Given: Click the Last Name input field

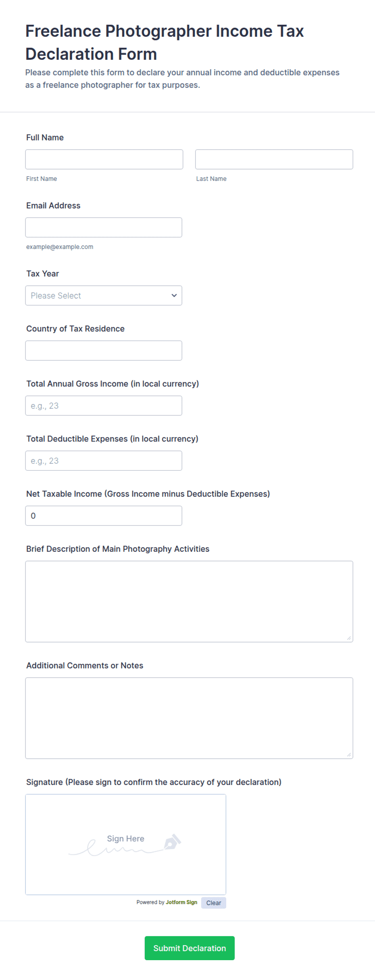Looking at the screenshot, I should [274, 159].
